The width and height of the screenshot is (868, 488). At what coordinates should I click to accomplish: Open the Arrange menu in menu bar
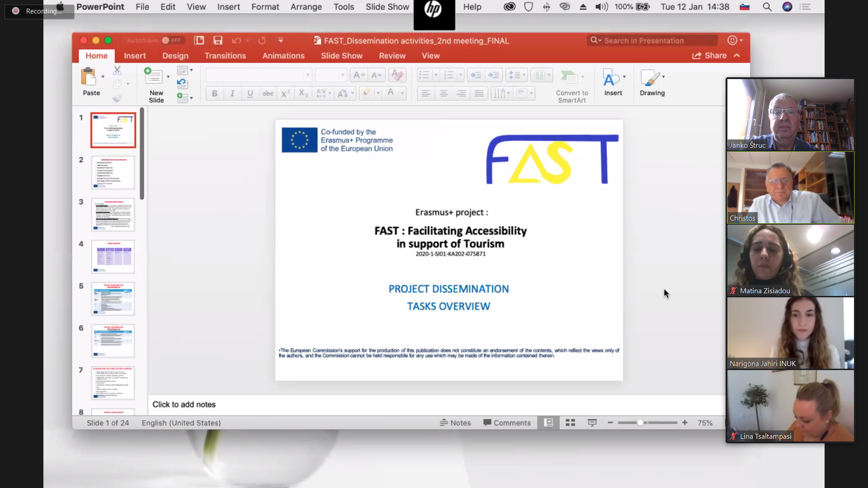point(306,7)
